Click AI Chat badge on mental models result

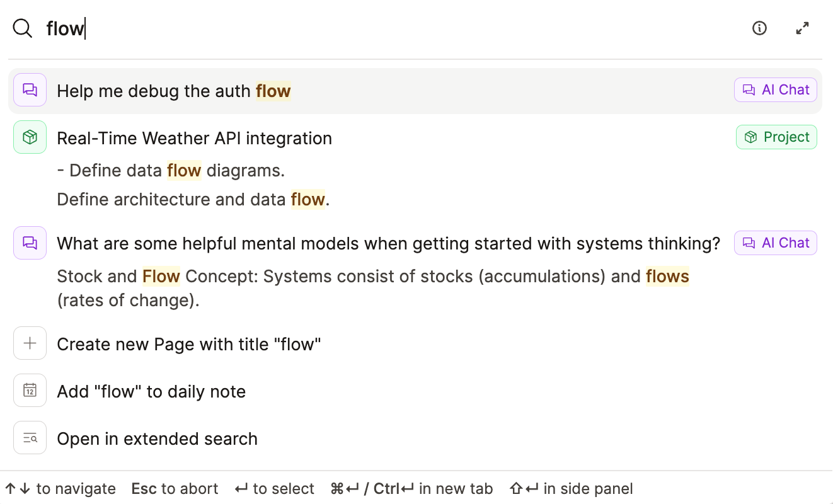(x=775, y=243)
